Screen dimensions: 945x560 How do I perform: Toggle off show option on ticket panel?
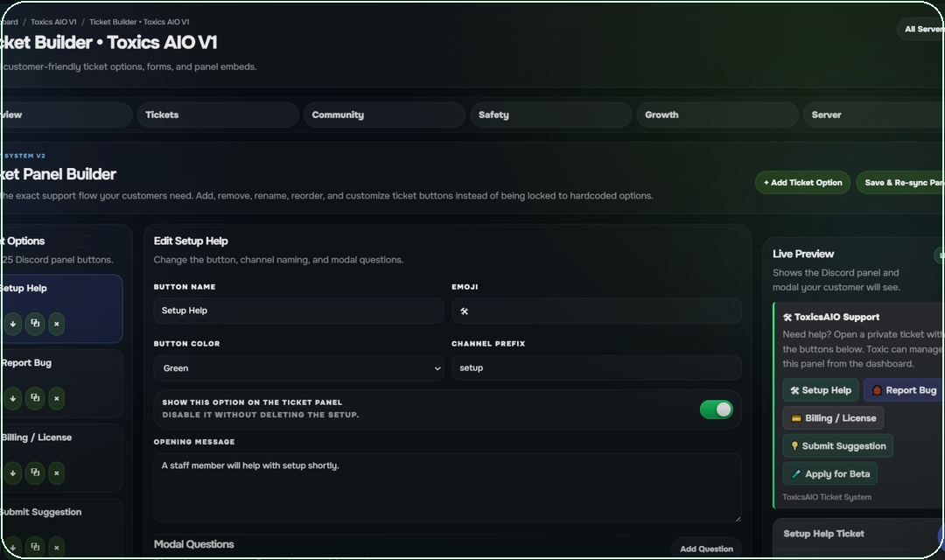716,409
